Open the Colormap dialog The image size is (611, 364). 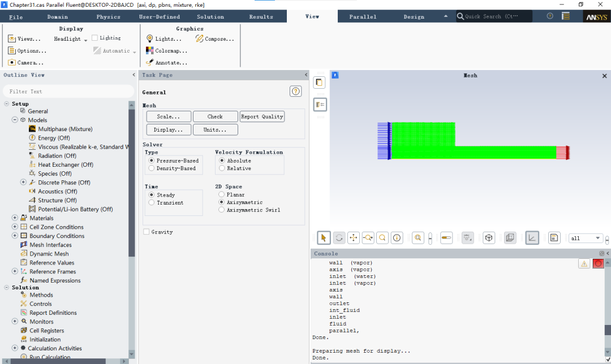(166, 51)
